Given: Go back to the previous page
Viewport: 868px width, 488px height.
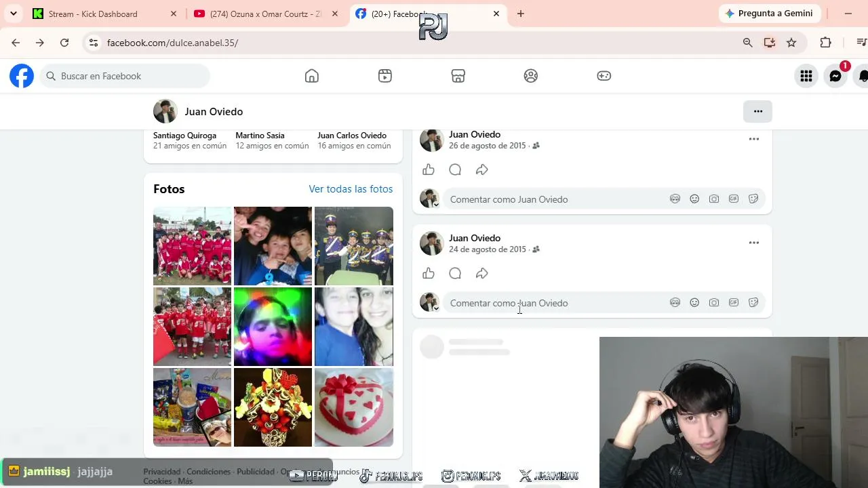Looking at the screenshot, I should point(16,43).
